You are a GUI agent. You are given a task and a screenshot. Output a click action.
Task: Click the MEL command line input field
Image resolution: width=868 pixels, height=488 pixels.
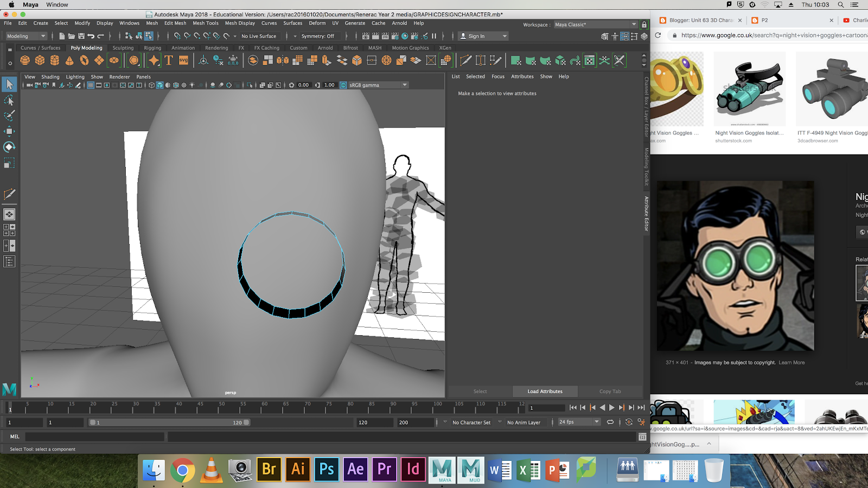coord(95,436)
